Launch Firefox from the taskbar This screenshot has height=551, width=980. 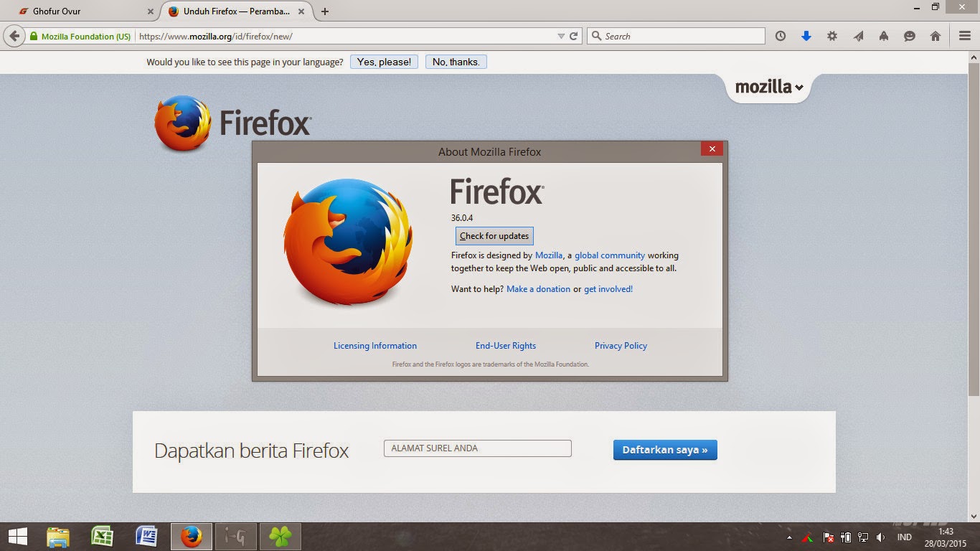(x=191, y=536)
